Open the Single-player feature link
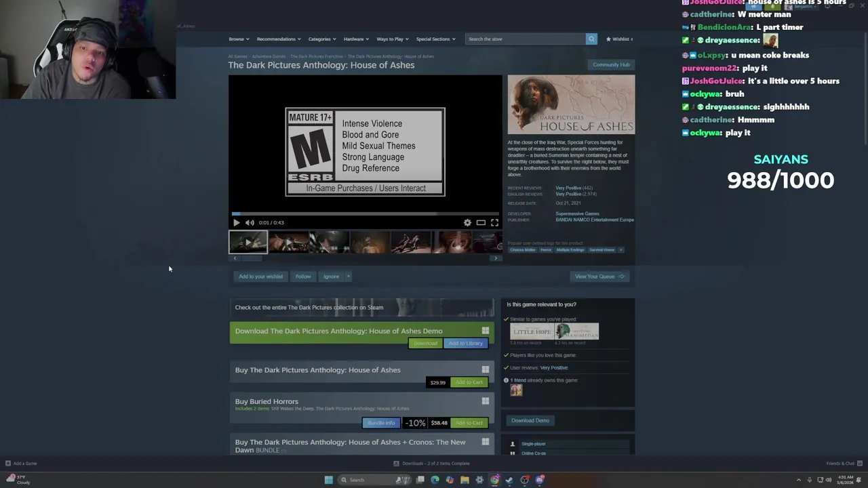Viewport: 868px width, 488px height. tap(533, 444)
